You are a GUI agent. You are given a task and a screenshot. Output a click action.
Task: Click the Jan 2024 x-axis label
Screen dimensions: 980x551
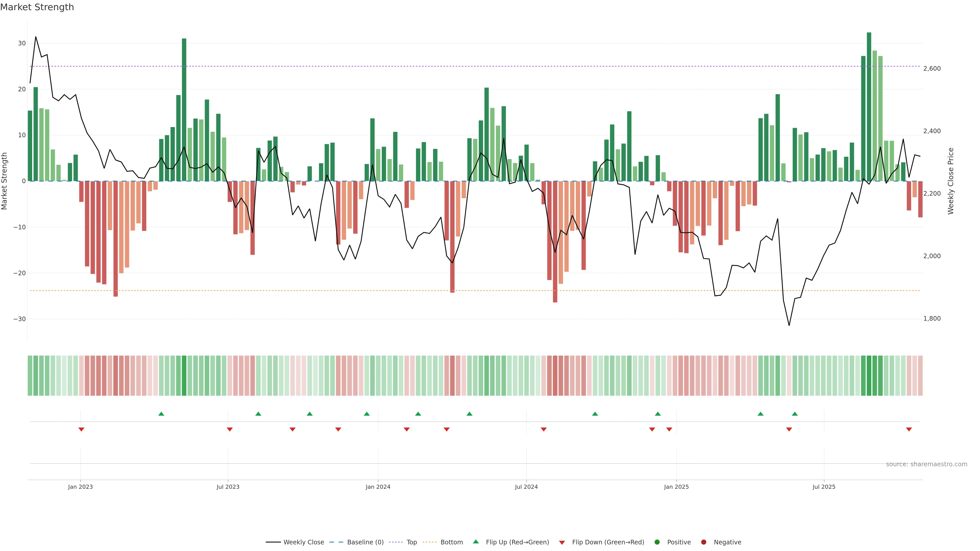378,487
